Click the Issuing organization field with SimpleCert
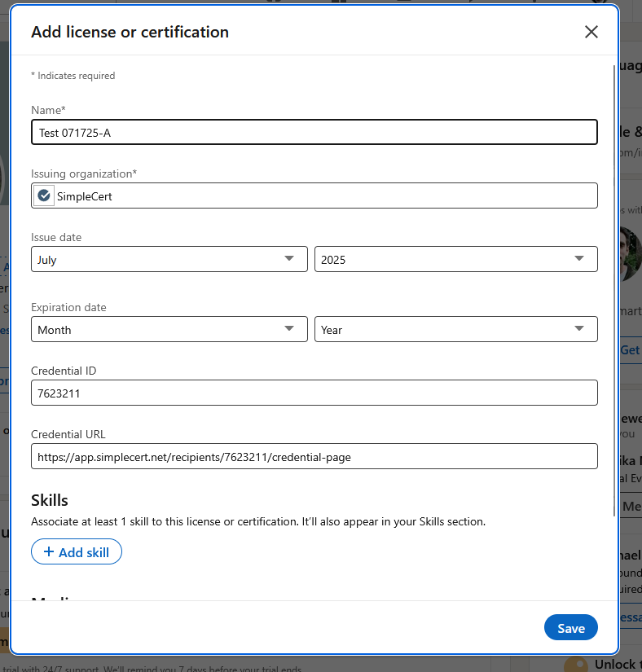642x672 pixels. click(x=314, y=195)
